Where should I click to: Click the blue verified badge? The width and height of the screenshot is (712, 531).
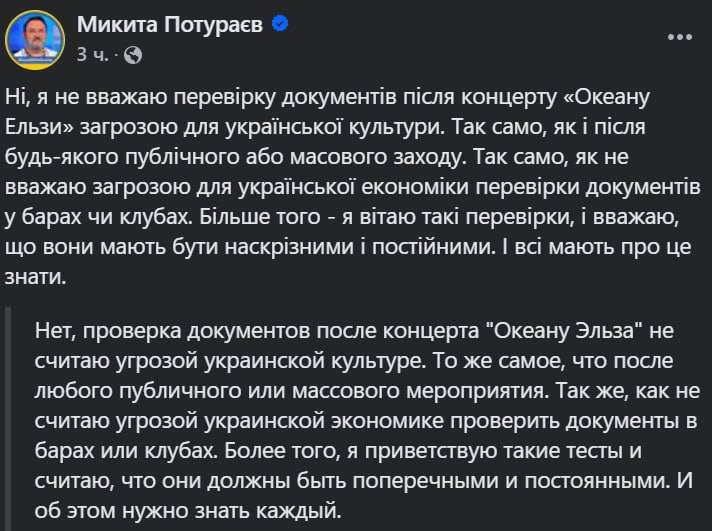(x=280, y=25)
